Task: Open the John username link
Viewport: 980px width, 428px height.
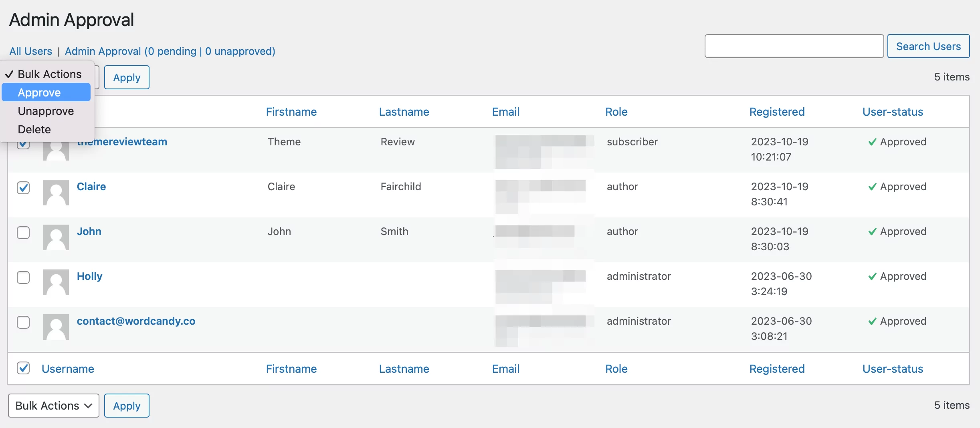Action: (89, 231)
